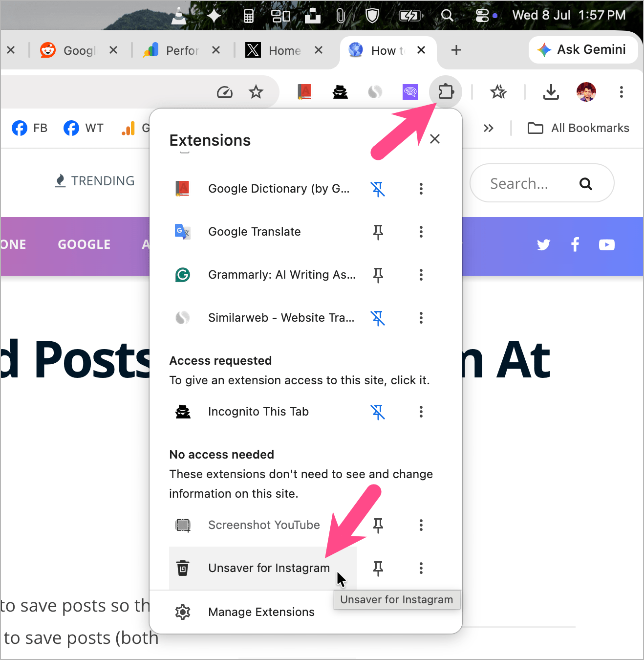Open the GOOGLE category in site nav
644x660 pixels.
84,244
